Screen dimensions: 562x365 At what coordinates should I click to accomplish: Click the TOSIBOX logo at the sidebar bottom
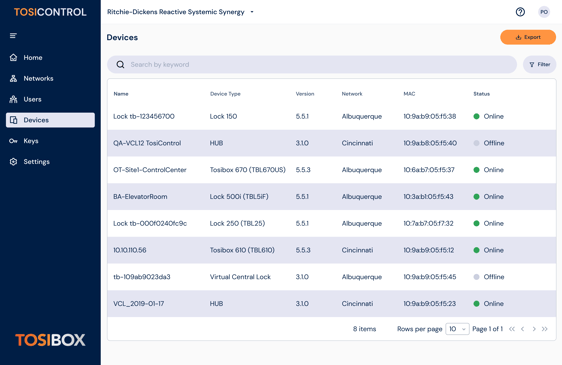coord(50,340)
